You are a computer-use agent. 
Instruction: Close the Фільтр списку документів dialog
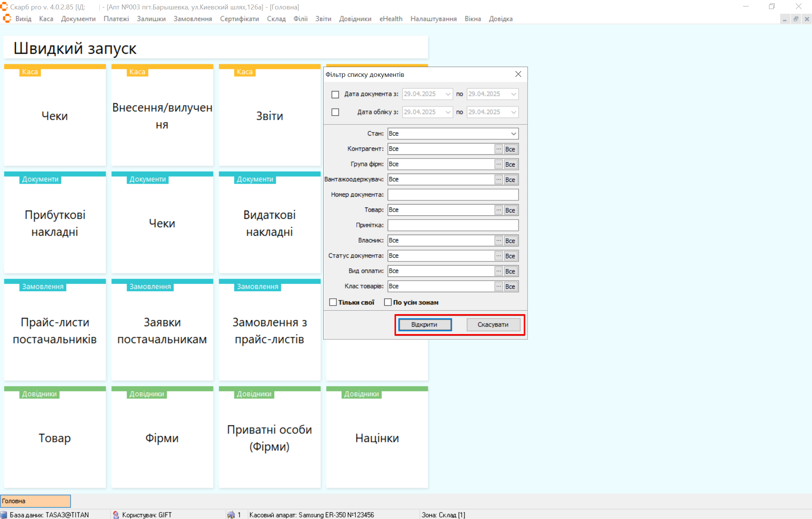[518, 74]
